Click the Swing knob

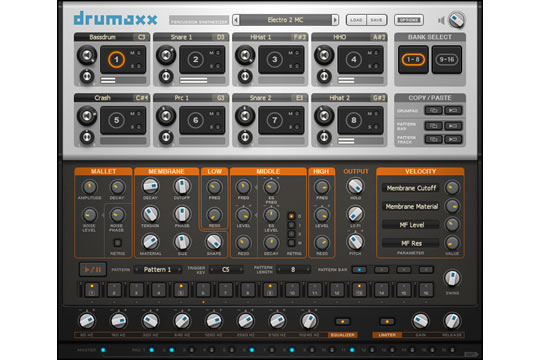[x=452, y=278]
